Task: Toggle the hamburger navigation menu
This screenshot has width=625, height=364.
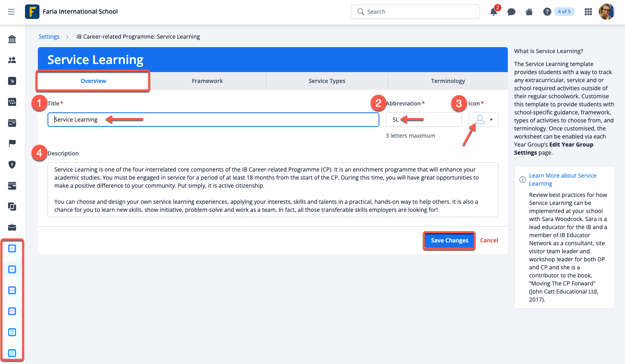Action: coord(11,12)
